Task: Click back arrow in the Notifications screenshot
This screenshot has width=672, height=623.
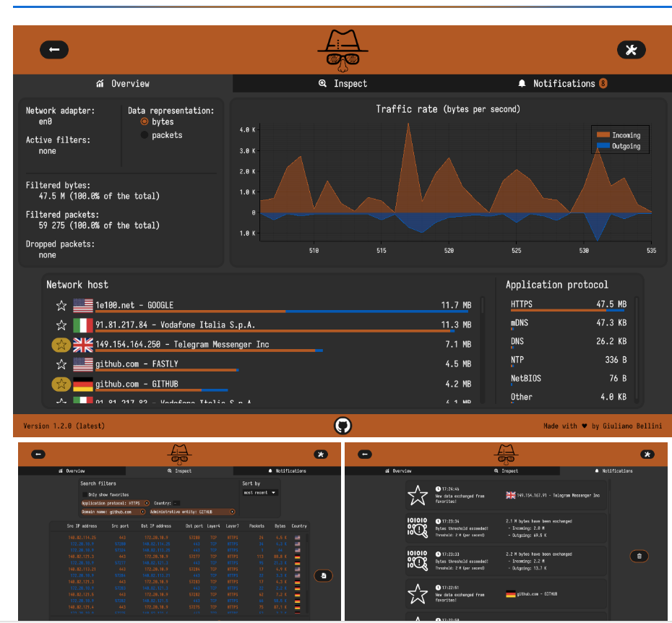Action: tap(365, 454)
